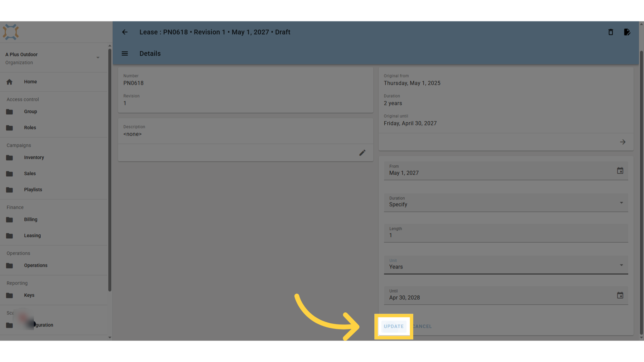Click the lease number PN0618 value
Viewport: 644px width, 362px height.
point(133,83)
